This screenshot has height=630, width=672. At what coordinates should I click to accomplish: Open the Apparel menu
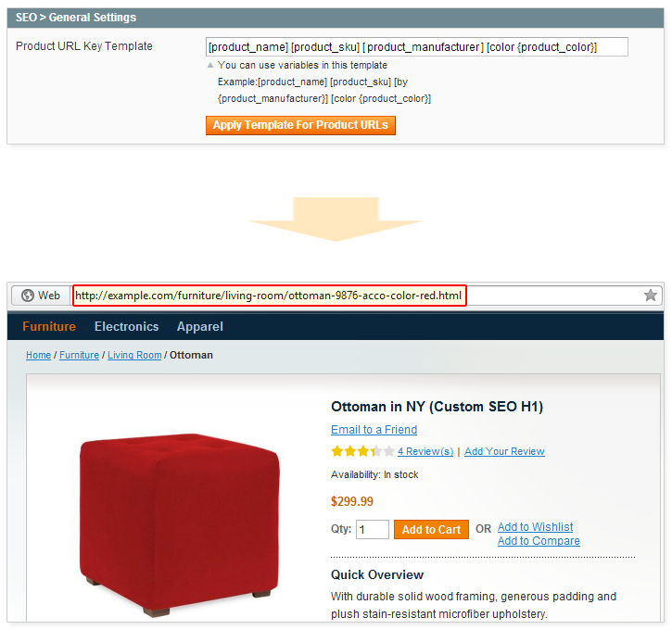(x=199, y=326)
